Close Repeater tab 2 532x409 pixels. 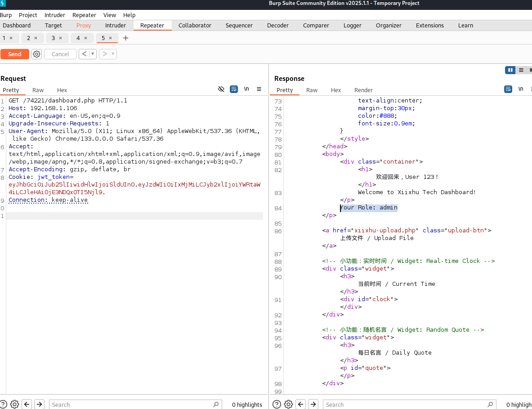click(36, 38)
